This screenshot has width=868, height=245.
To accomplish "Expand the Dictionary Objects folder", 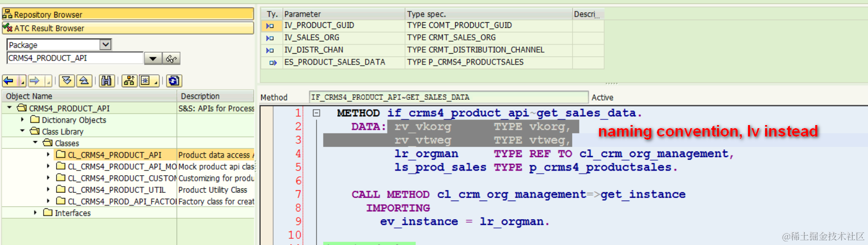I will pyautogui.click(x=22, y=119).
